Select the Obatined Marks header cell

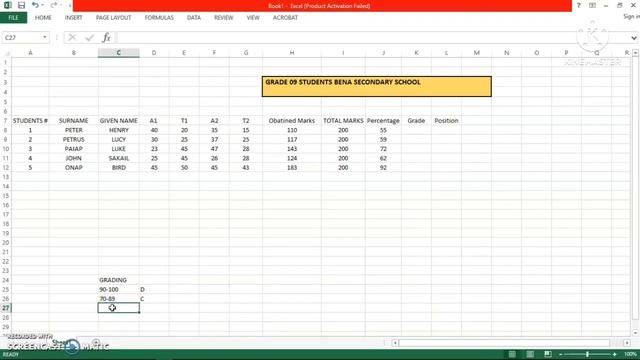tap(292, 121)
